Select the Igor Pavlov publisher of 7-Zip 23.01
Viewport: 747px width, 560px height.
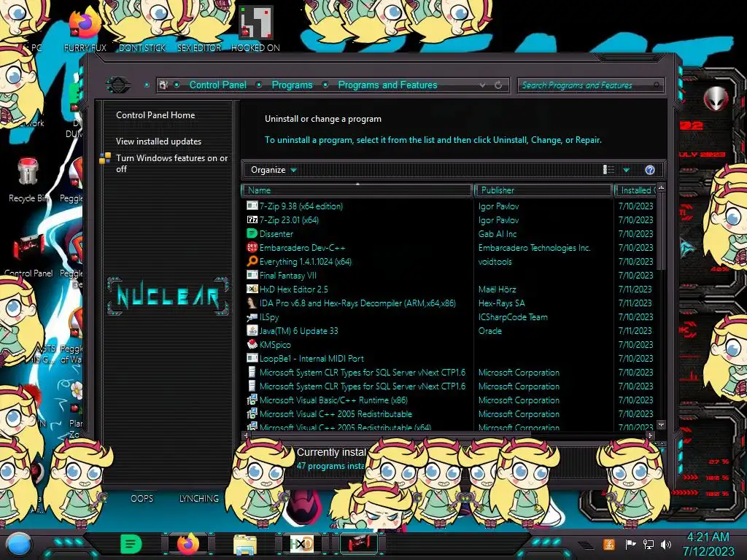tap(498, 220)
